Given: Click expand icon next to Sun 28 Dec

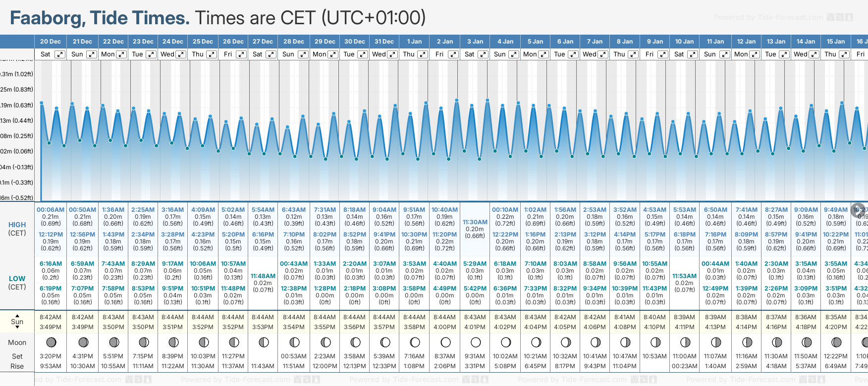Looking at the screenshot, I should (302, 54).
